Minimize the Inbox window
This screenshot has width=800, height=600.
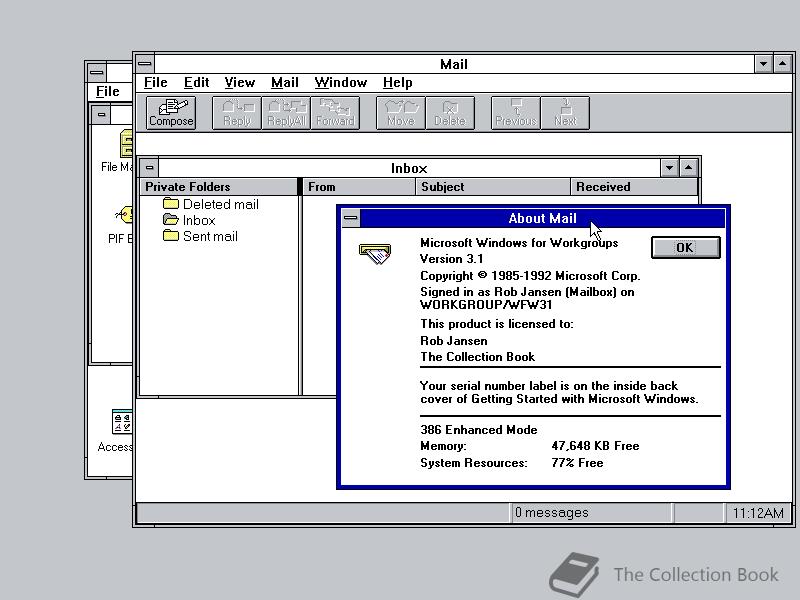pyautogui.click(x=669, y=168)
